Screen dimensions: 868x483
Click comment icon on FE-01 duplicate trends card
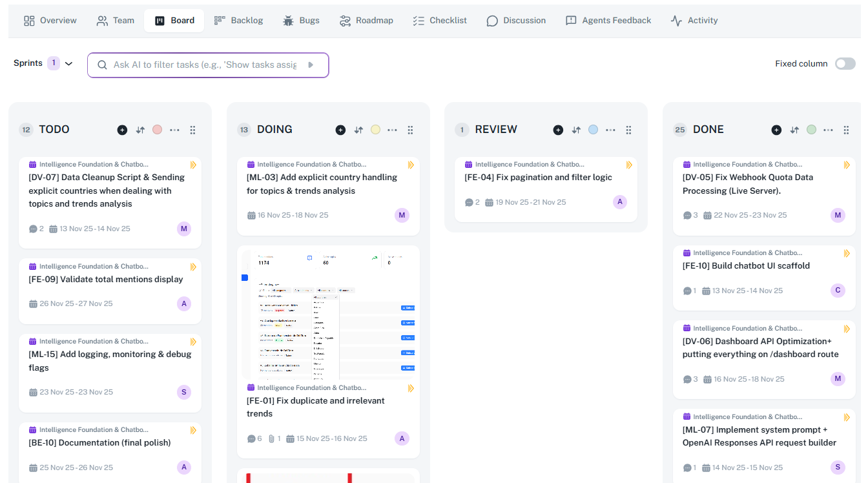(251, 438)
